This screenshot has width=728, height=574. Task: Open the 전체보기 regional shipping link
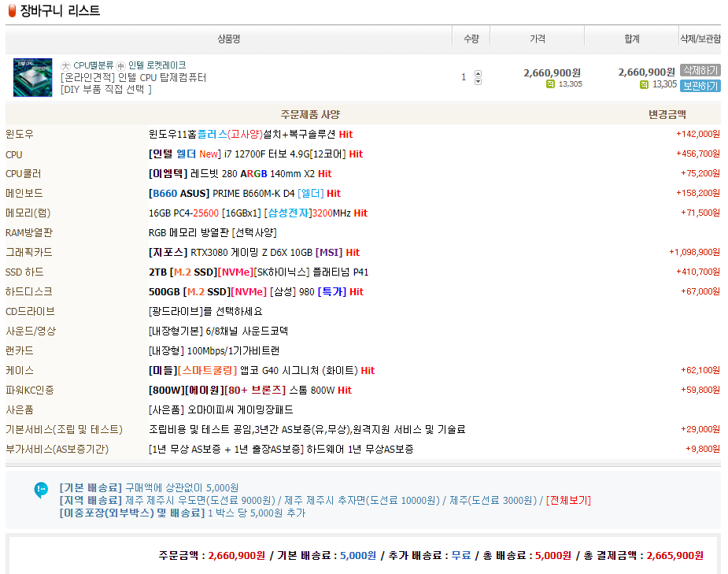click(568, 501)
